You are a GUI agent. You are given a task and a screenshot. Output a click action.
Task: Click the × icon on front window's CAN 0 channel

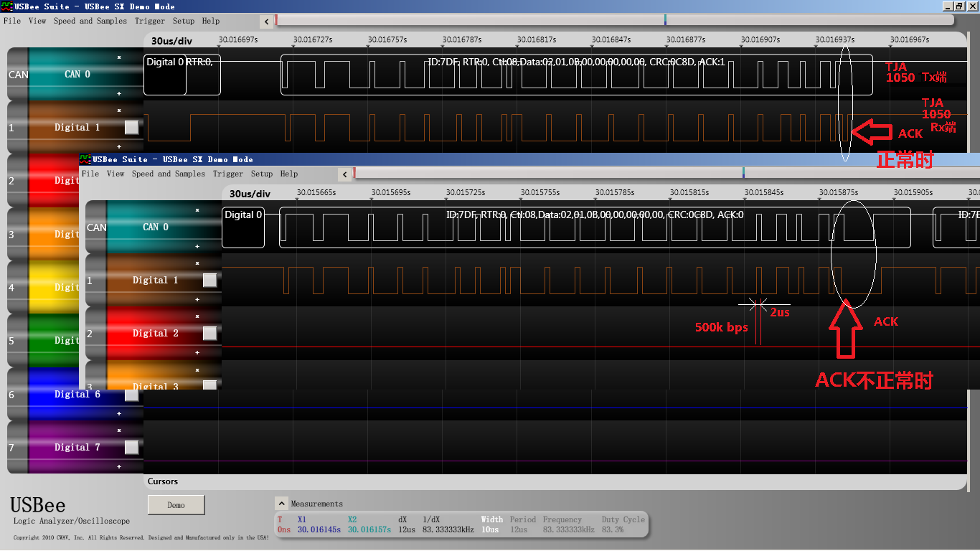(197, 210)
